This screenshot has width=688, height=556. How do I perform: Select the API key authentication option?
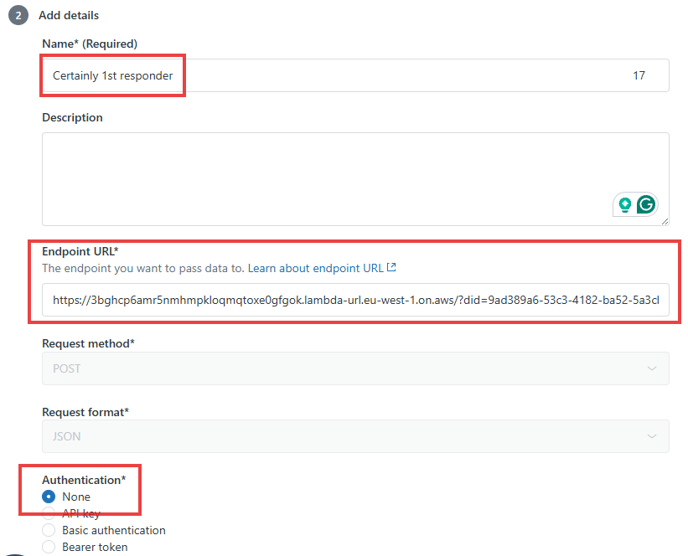49,513
